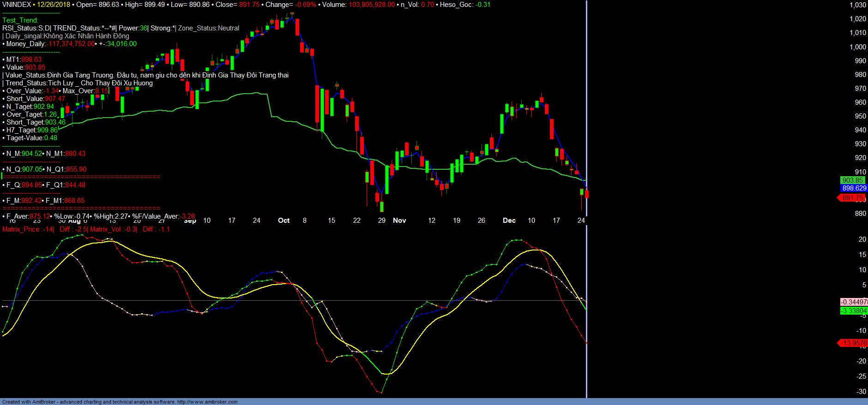Click the Nov label on the date axis
Screen dimensions: 868x405
tap(399, 220)
